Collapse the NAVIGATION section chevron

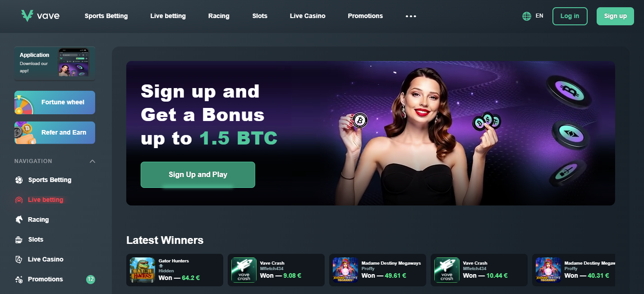[92, 161]
